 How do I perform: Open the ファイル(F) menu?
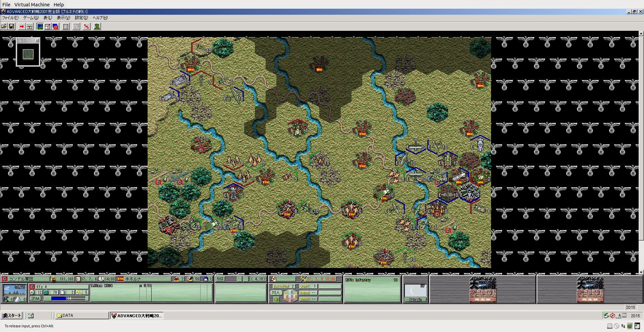click(x=10, y=18)
